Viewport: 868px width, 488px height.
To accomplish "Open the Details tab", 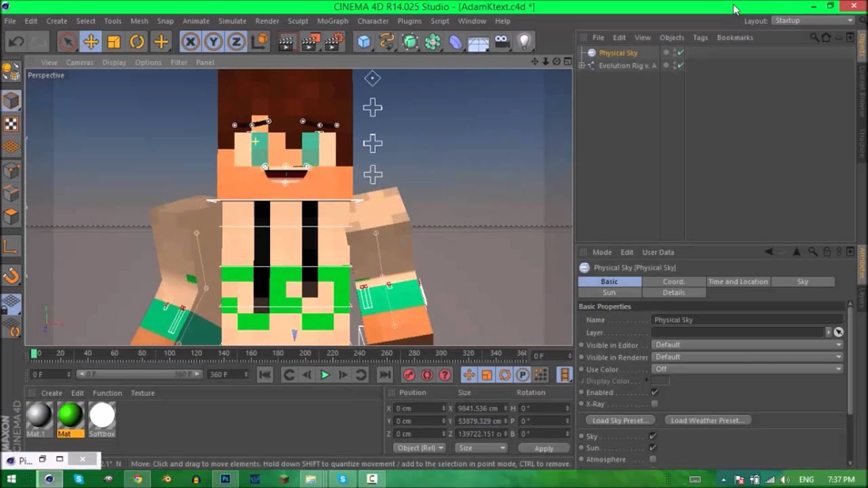I will tap(674, 293).
